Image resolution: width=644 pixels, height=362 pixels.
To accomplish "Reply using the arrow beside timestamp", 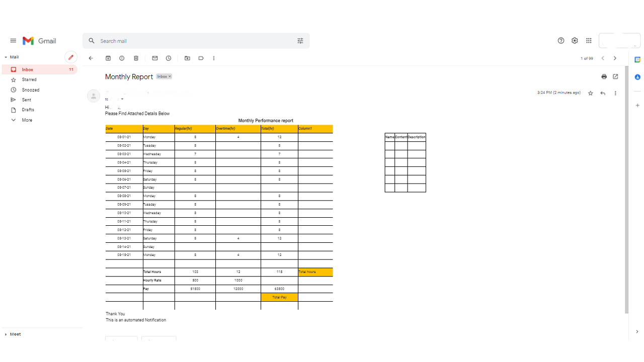I will 603,93.
